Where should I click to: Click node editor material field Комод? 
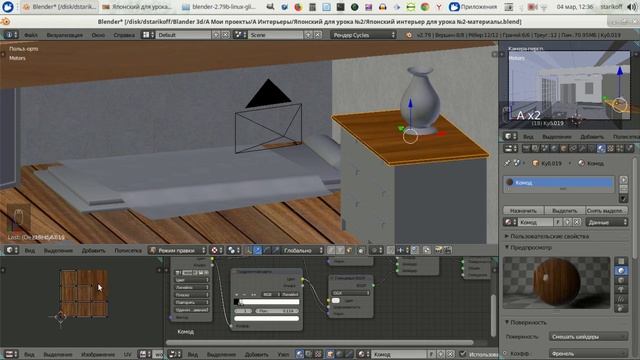tap(399, 354)
